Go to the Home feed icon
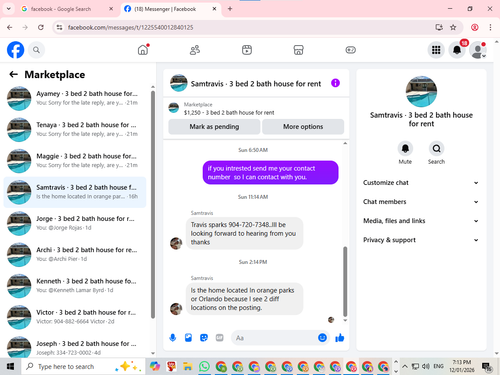This screenshot has width=500, height=375. pos(143,50)
